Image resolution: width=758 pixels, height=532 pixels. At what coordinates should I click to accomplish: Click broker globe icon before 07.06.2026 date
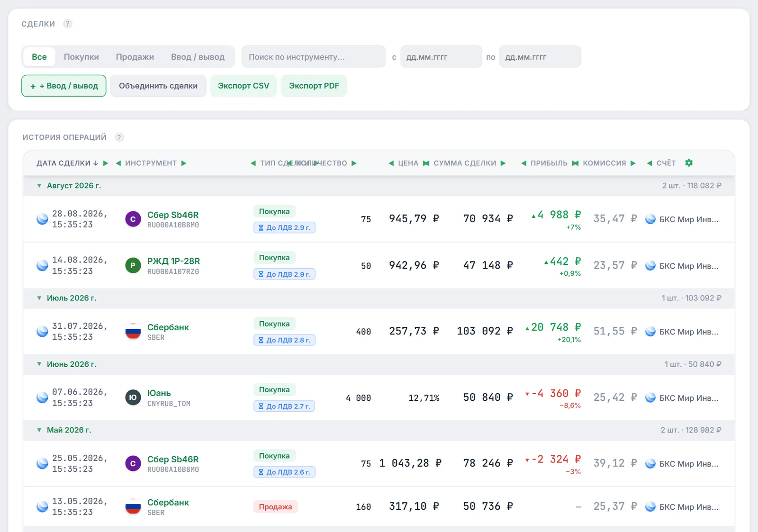click(x=42, y=397)
